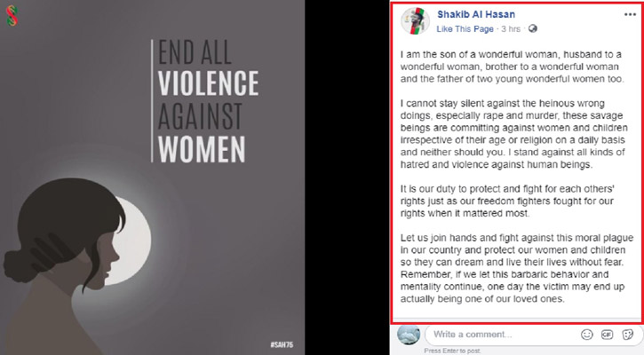Click the paragraph starting 'It is our duty'
This screenshot has width=644, height=355.
[507, 201]
